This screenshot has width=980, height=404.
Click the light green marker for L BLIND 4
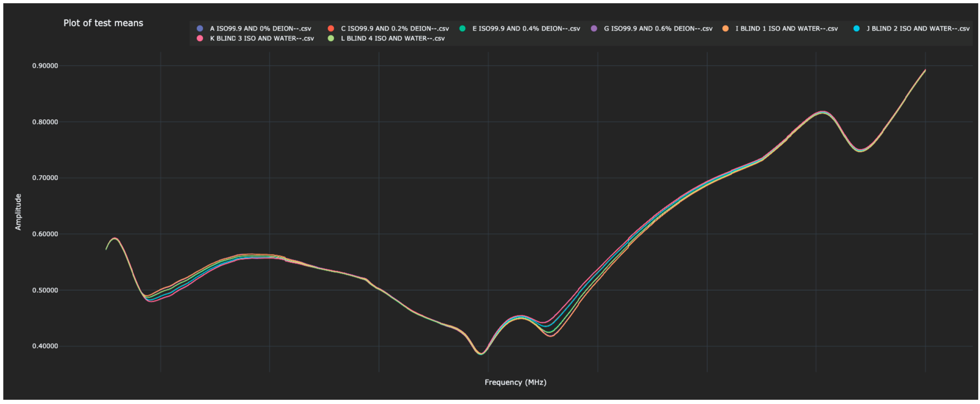(x=331, y=38)
